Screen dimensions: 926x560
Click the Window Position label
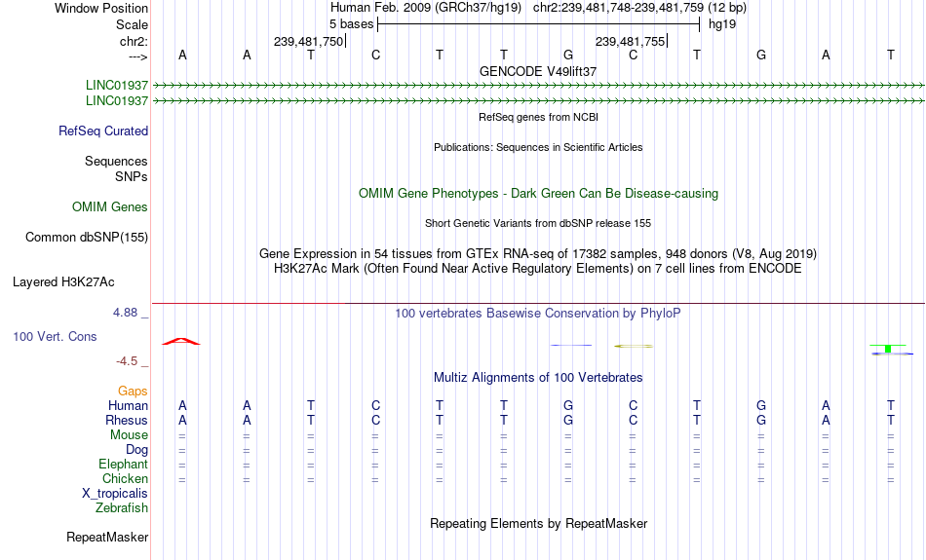coord(101,8)
